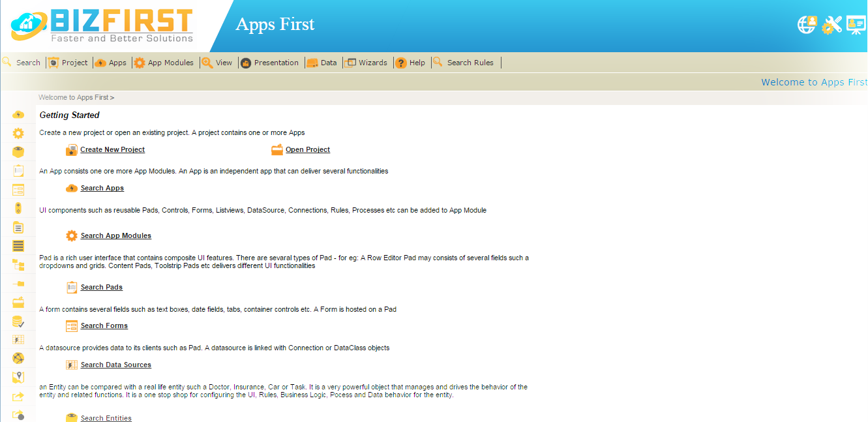The width and height of the screenshot is (868, 422).
Task: Click the dark stacked-lines list icon in sidebar
Action: (18, 246)
